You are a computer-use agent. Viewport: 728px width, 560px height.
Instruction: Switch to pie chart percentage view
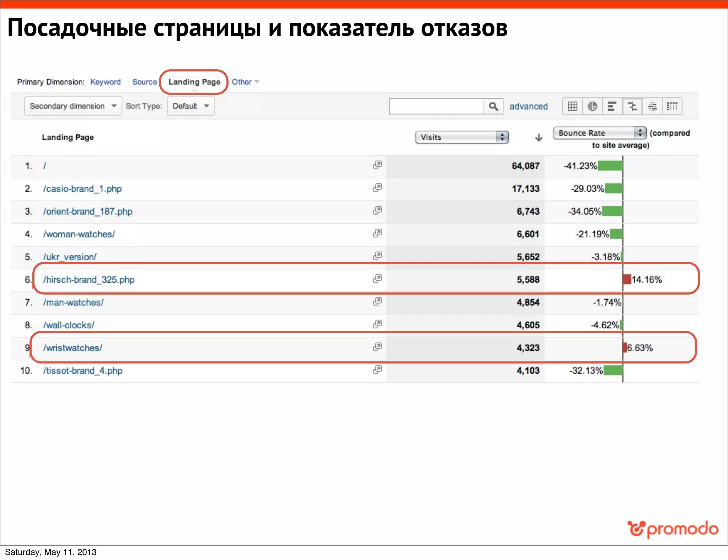click(592, 106)
